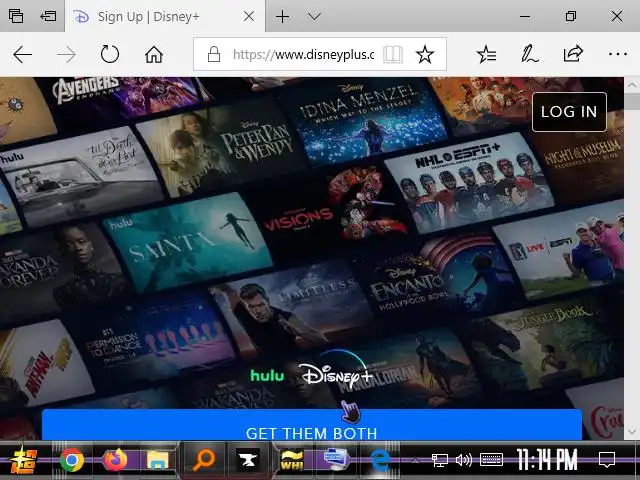Screen dimensions: 640x480
Task: Share this page
Action: tap(573, 53)
